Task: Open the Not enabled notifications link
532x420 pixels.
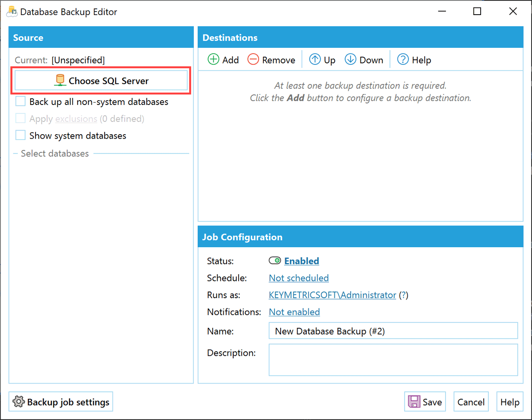Action: (x=294, y=312)
